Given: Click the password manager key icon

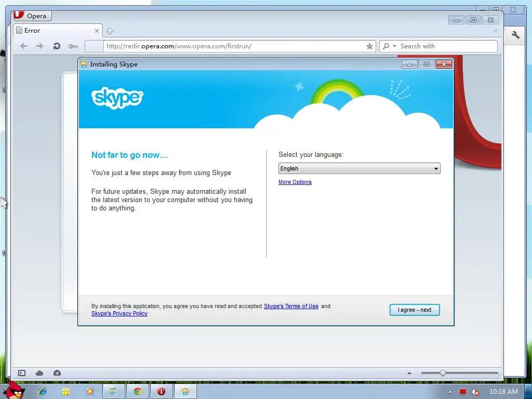Looking at the screenshot, I should pyautogui.click(x=73, y=46).
